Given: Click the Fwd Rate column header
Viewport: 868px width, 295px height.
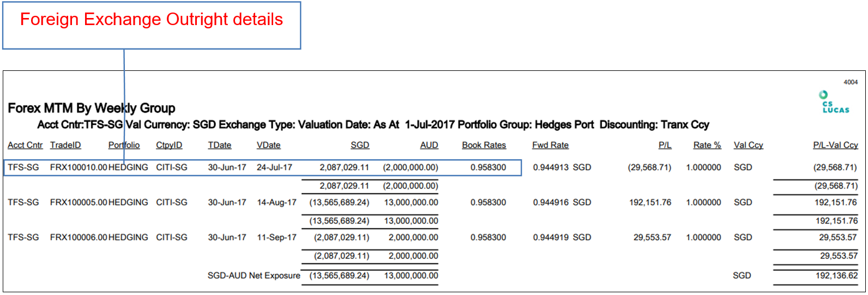Looking at the screenshot, I should (x=550, y=145).
